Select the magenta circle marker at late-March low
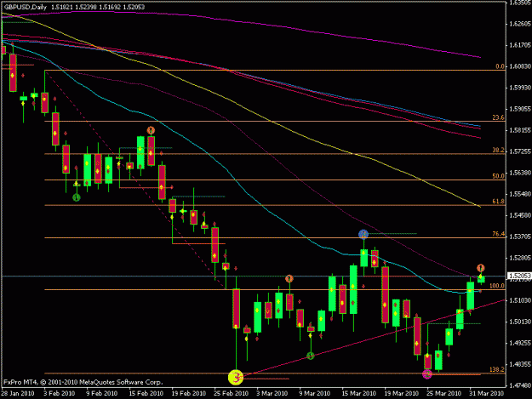Image resolution: width=532 pixels, height=399 pixels. click(427, 374)
